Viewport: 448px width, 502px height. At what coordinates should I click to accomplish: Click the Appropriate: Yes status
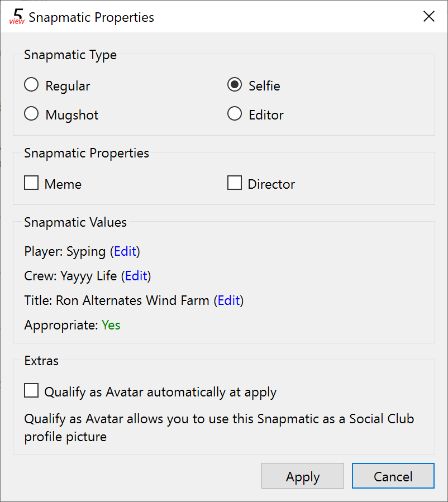tap(111, 325)
